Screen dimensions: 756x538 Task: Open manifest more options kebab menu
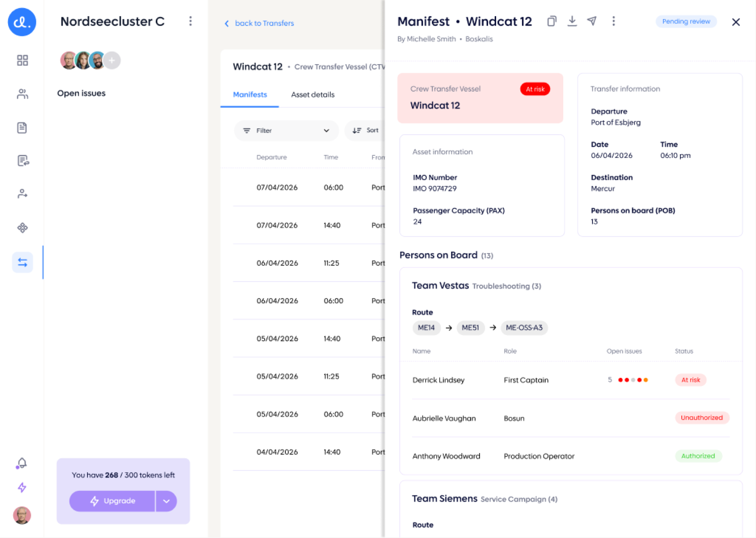click(x=613, y=21)
